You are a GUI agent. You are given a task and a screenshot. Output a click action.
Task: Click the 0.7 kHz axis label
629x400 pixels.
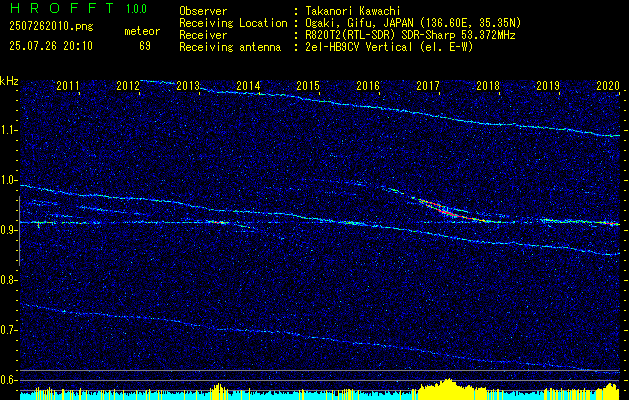point(8,330)
